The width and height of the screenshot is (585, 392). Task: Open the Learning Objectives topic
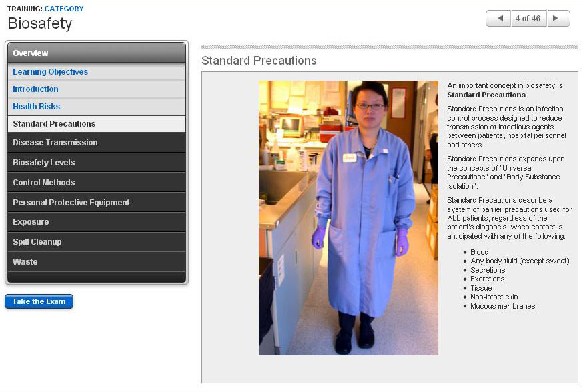point(51,72)
